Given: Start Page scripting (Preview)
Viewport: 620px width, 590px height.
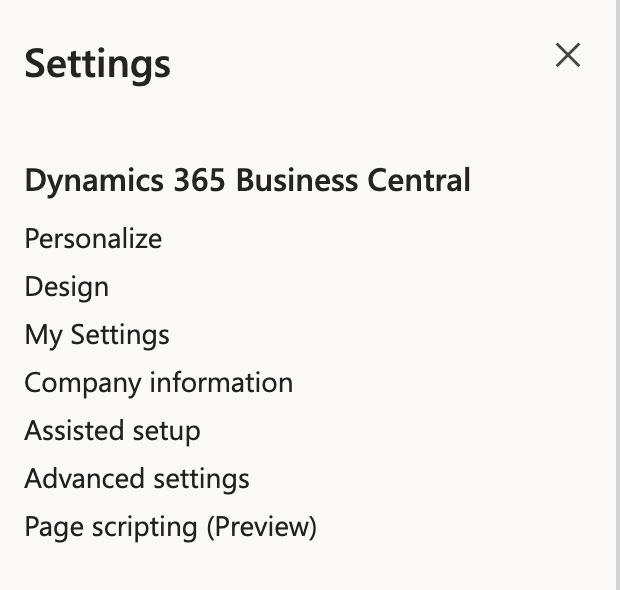Looking at the screenshot, I should [x=170, y=527].
